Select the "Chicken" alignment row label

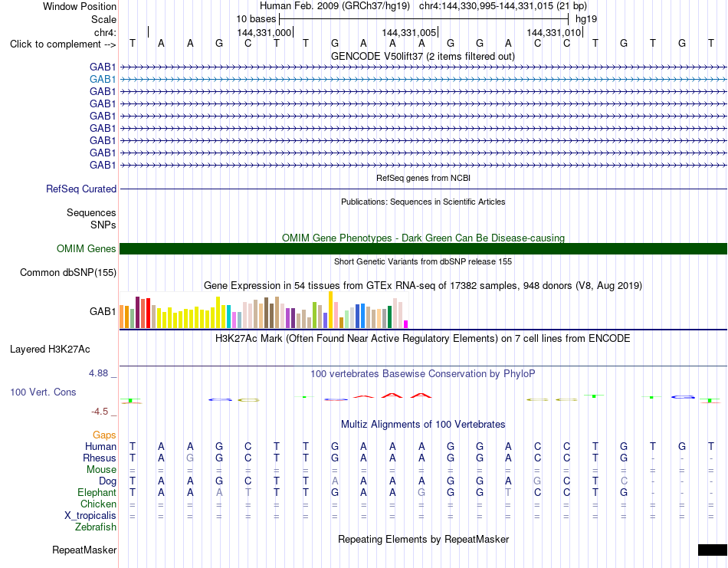point(98,504)
